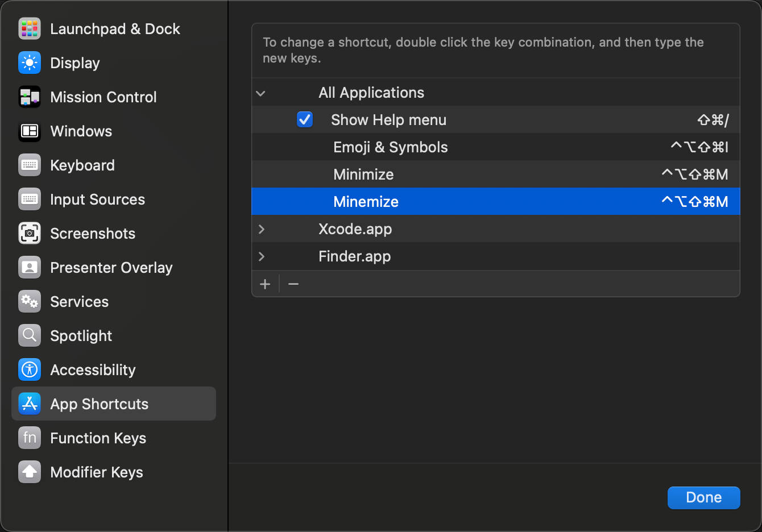Select the Modifier Keys category label
This screenshot has width=762, height=532.
coord(97,472)
